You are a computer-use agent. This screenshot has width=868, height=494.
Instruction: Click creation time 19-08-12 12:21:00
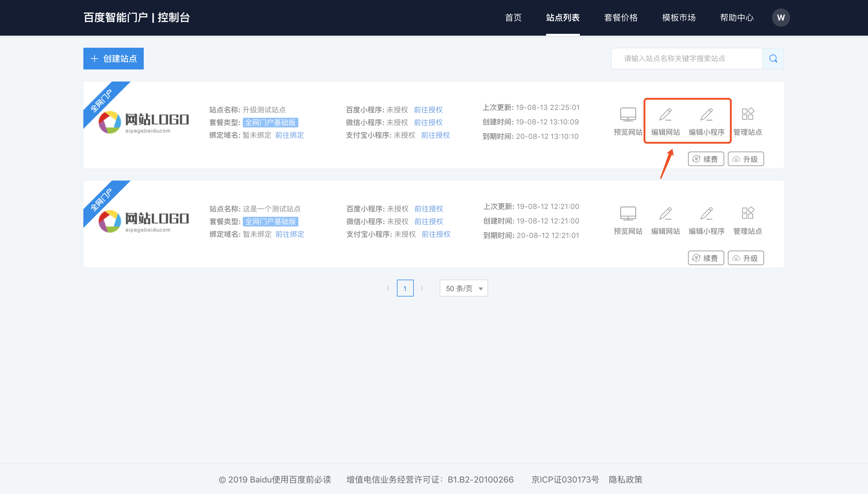click(548, 221)
